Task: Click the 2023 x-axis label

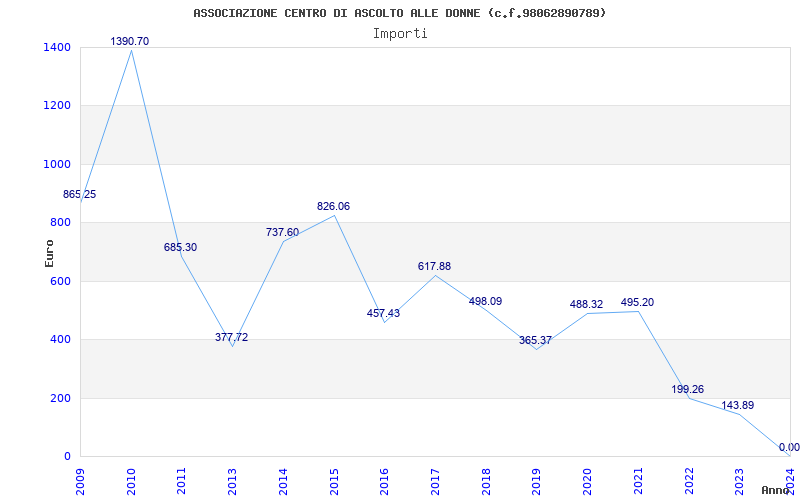Action: (739, 482)
